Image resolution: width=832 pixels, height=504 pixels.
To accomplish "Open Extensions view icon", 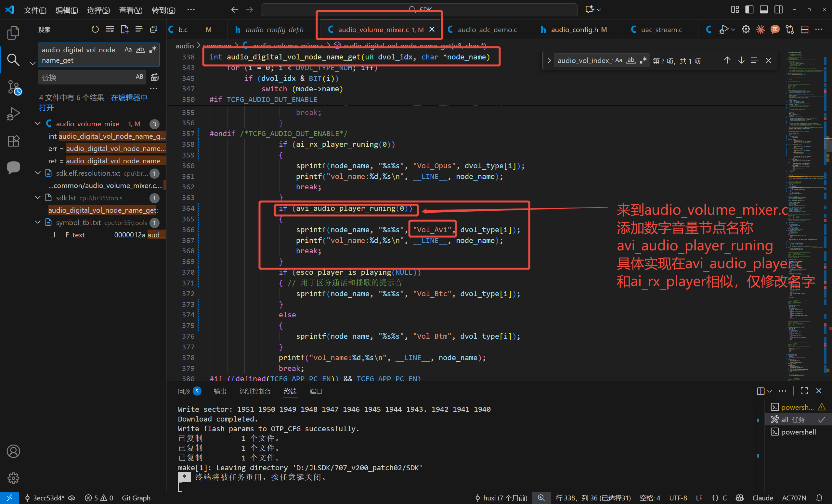I will (x=13, y=141).
